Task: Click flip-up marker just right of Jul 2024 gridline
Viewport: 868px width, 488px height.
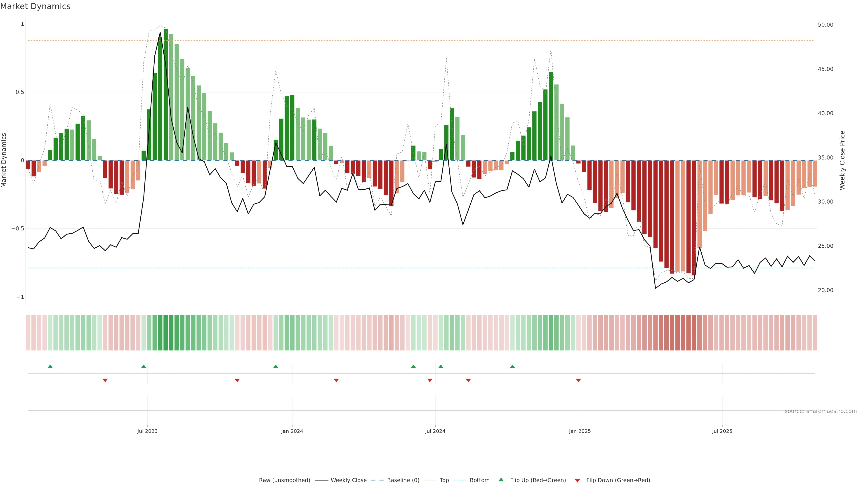Action: [x=441, y=366]
